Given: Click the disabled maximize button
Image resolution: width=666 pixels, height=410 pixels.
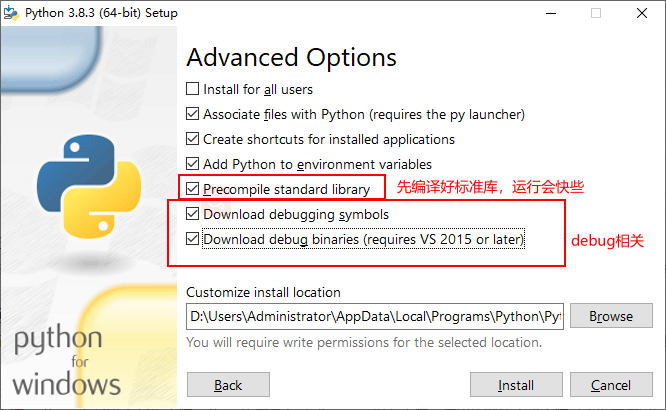Looking at the screenshot, I should 596,13.
